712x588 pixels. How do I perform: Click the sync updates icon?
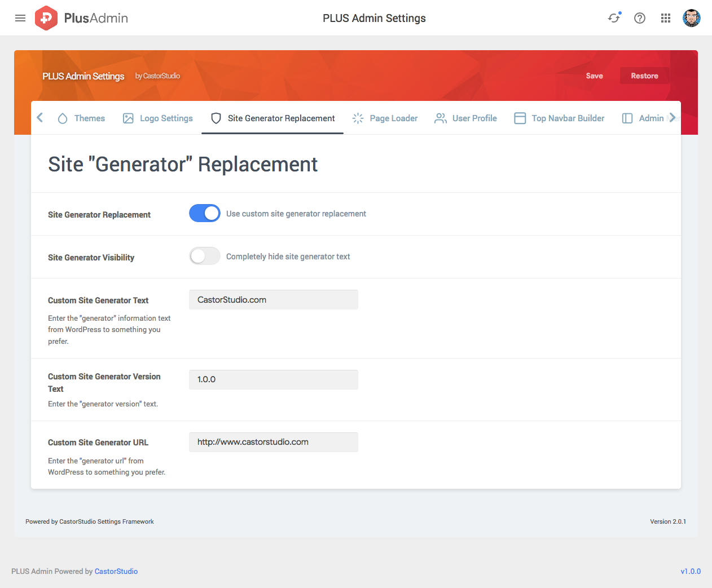click(614, 18)
